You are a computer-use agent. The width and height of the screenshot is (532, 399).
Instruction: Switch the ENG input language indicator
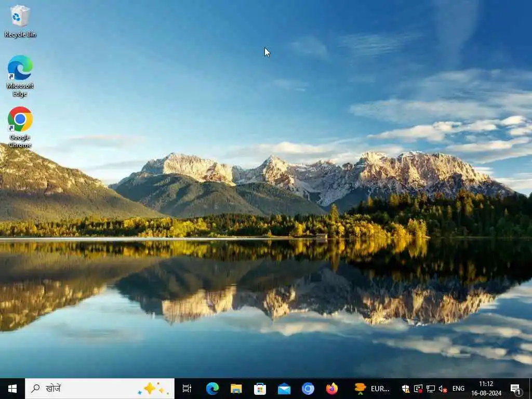click(x=458, y=389)
